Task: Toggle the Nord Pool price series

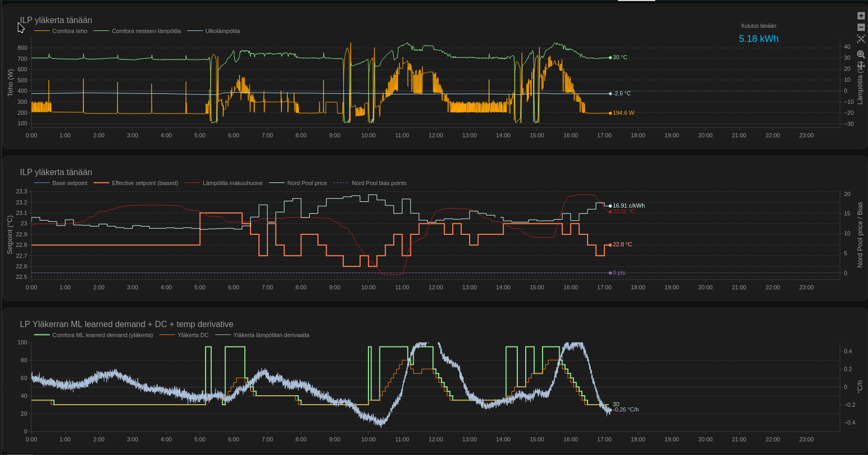Action: [x=307, y=183]
